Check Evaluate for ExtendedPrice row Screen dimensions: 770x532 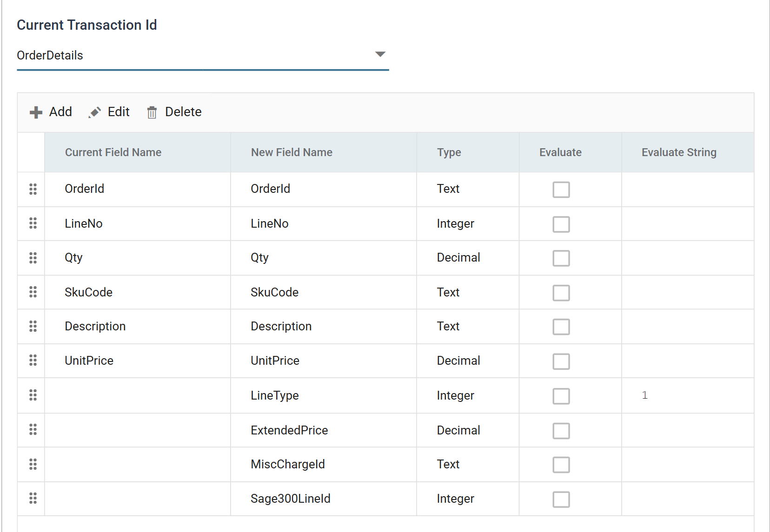(x=561, y=431)
